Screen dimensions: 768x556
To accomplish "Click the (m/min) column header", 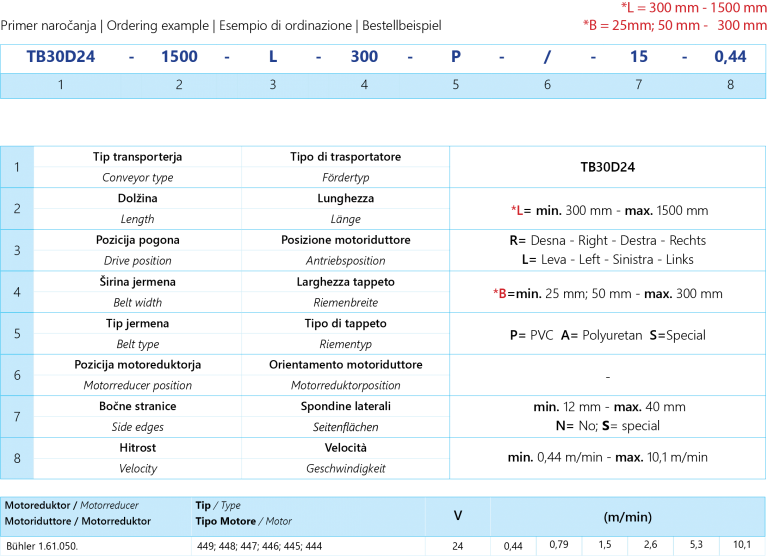I will 628,516.
